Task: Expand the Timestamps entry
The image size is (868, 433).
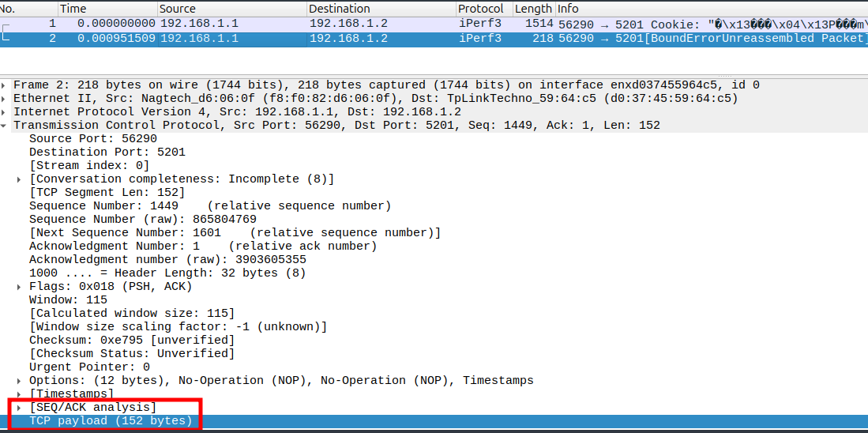Action: [20, 394]
